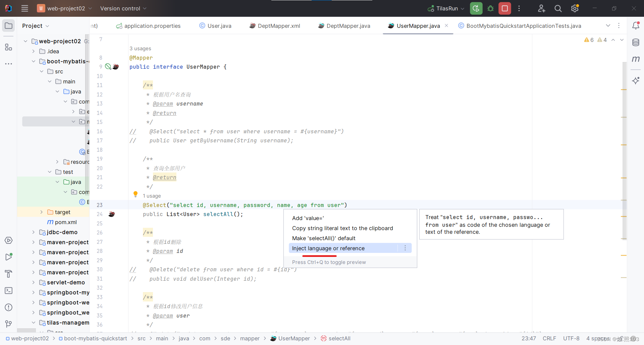Screen dimensions: 644x345
Task: Expand the jdbc-demo module
Action: [34, 232]
